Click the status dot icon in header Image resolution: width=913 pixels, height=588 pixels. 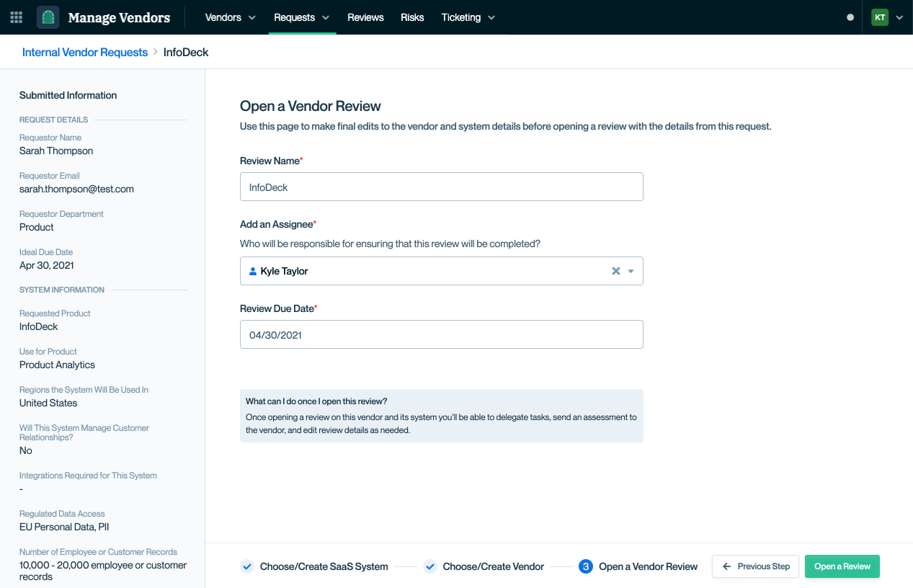tap(850, 17)
